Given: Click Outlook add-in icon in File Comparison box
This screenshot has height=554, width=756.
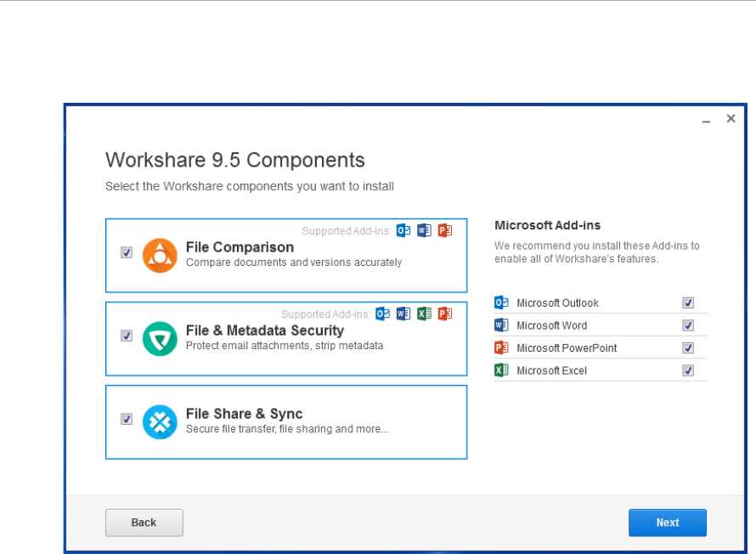Looking at the screenshot, I should 403,230.
